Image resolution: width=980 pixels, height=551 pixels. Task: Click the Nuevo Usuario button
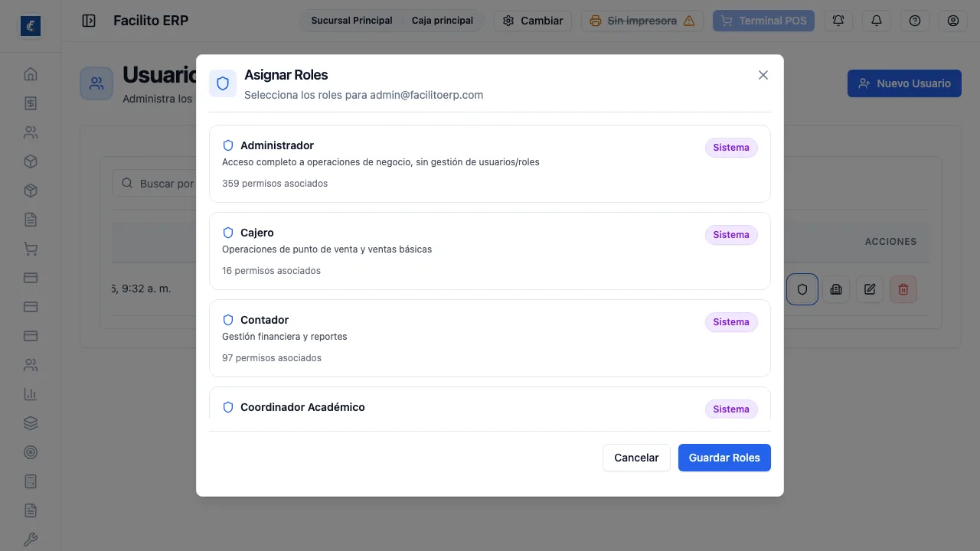pyautogui.click(x=904, y=83)
